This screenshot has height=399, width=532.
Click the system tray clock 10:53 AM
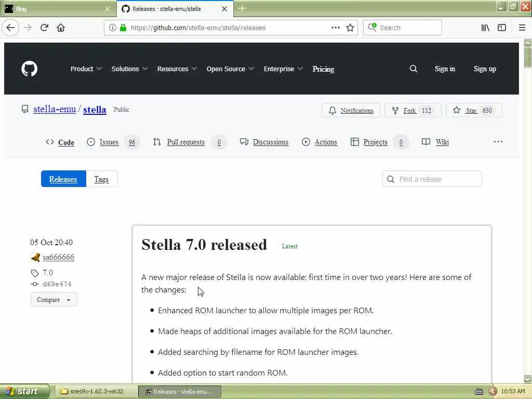(513, 391)
